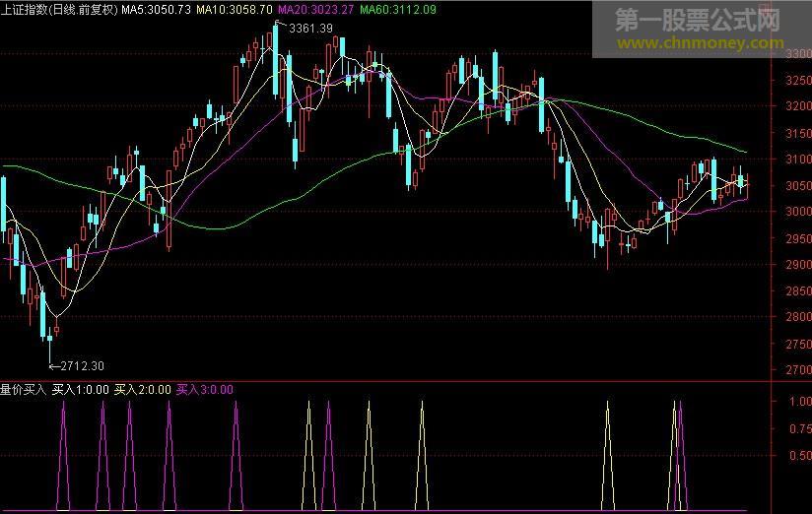Click the 第一股票公式网 watermark logo
Viewport: 812px width, 514px height.
(x=698, y=20)
